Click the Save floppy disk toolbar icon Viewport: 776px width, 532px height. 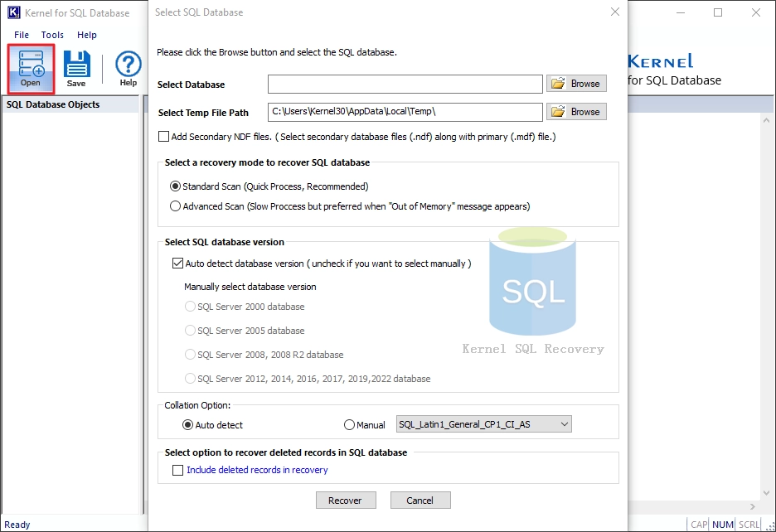point(77,68)
